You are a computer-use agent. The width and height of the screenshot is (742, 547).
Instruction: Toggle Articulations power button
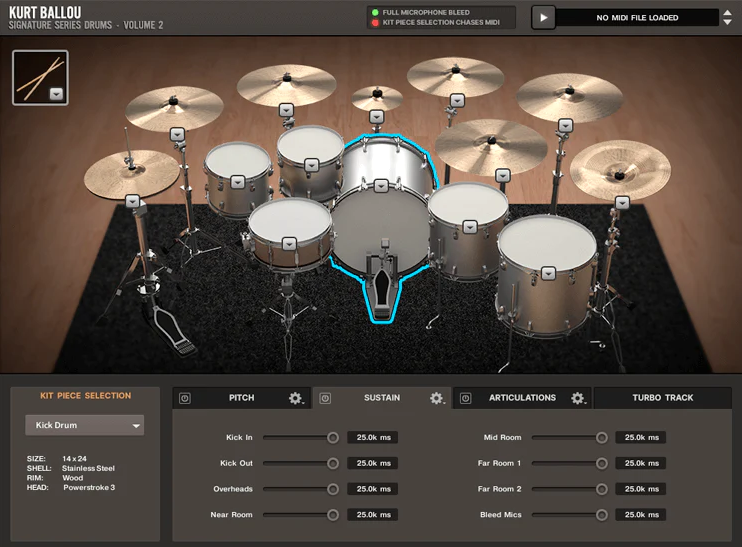pos(466,398)
